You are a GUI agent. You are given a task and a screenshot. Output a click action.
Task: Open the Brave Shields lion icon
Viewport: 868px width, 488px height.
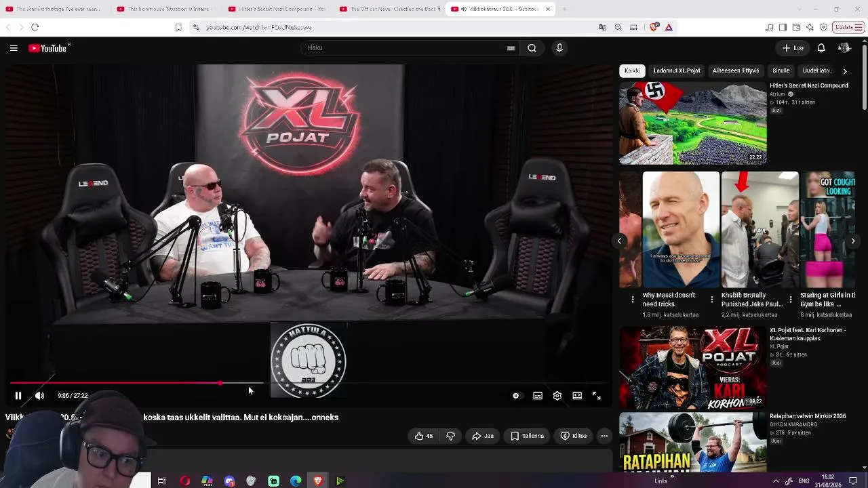pos(654,27)
